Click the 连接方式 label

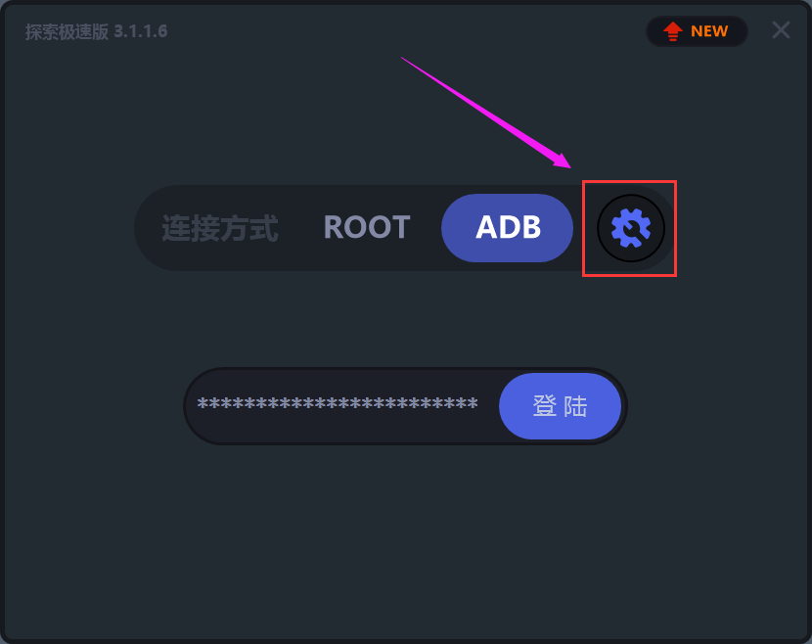coord(220,228)
